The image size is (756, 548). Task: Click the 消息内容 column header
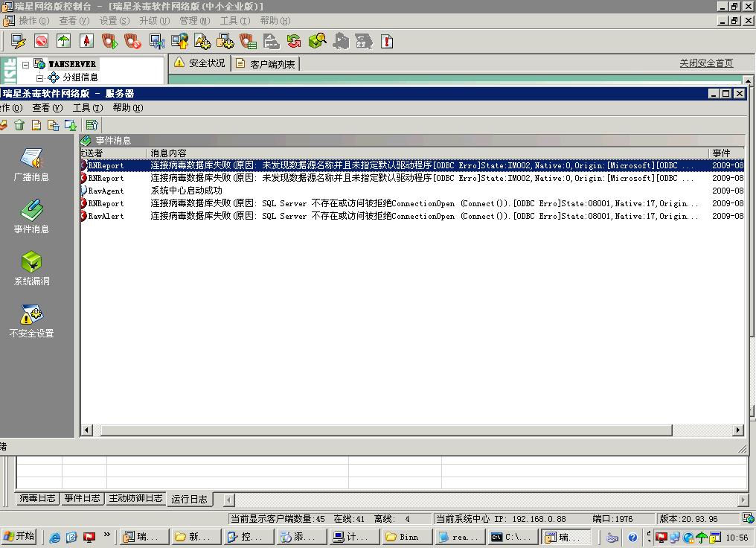click(168, 153)
